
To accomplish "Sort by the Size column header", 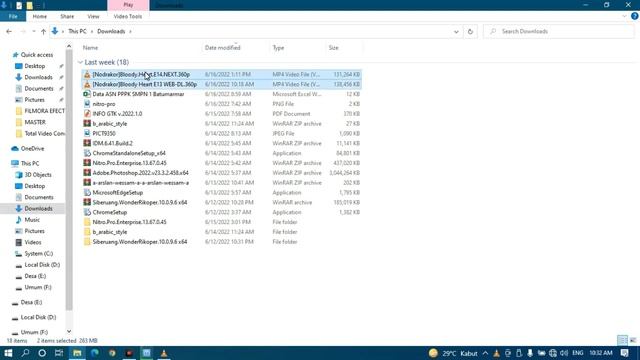I will 333,48.
